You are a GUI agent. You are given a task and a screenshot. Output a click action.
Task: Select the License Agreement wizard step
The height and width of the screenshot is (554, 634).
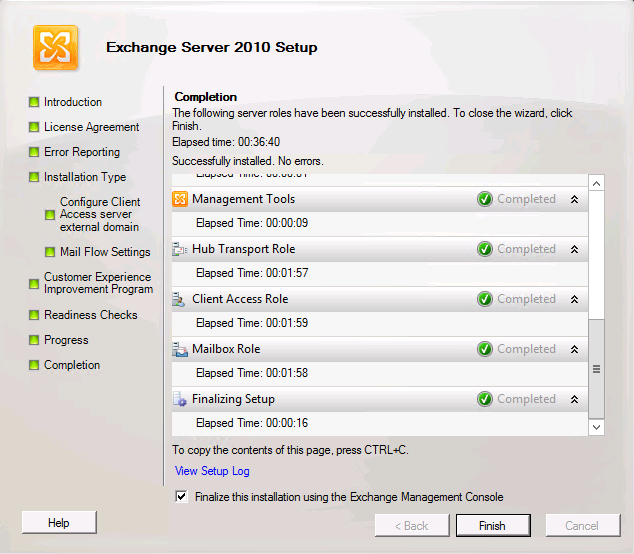point(91,127)
